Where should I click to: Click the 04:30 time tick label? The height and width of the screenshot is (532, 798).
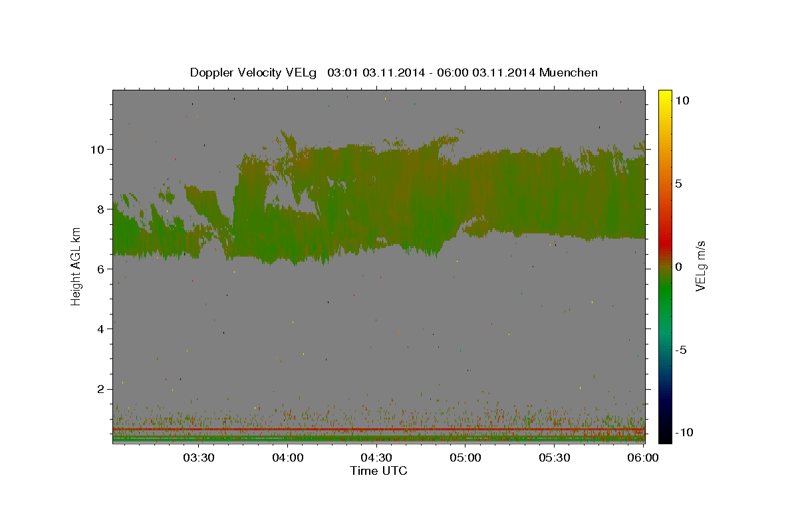pos(376,458)
